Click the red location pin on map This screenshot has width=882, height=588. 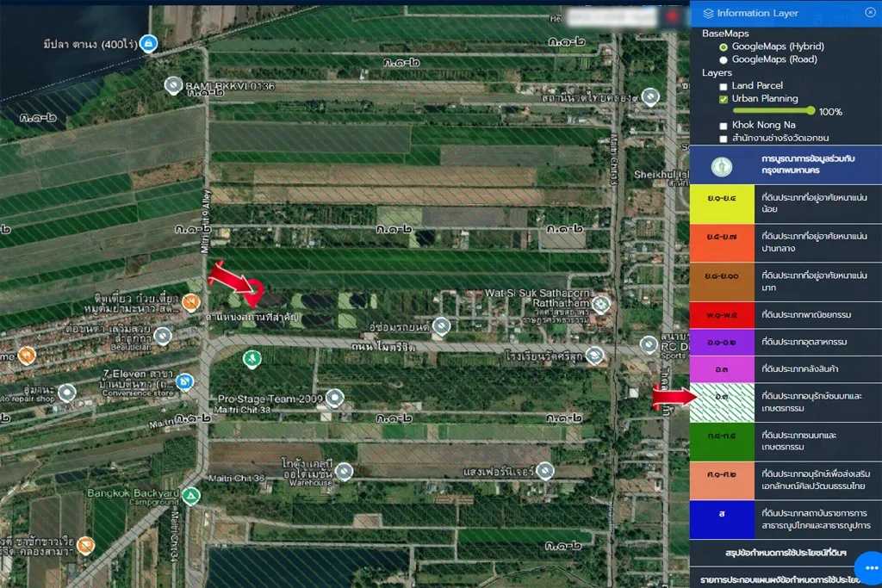[672, 15]
